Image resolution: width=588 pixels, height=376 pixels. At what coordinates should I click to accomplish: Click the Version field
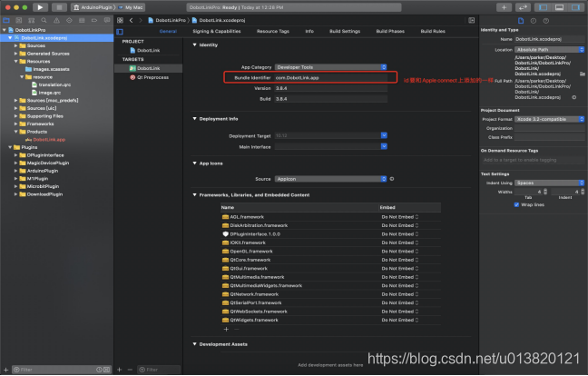click(330, 89)
